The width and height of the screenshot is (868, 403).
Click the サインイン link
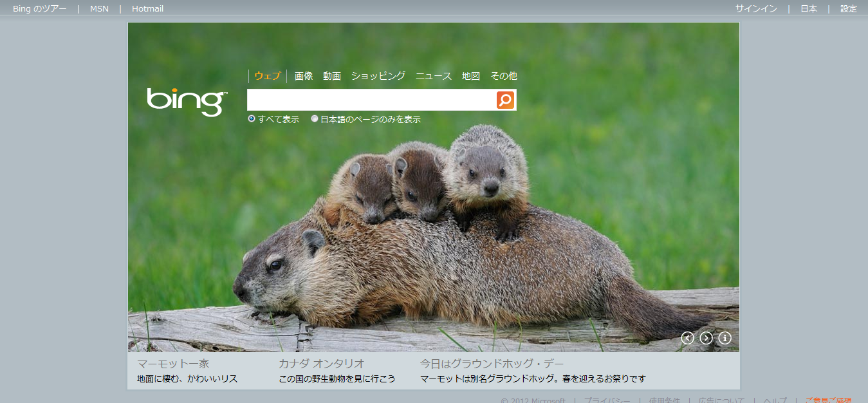click(756, 9)
